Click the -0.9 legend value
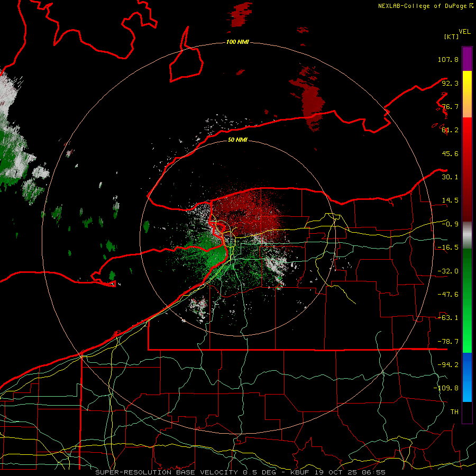 (x=450, y=224)
